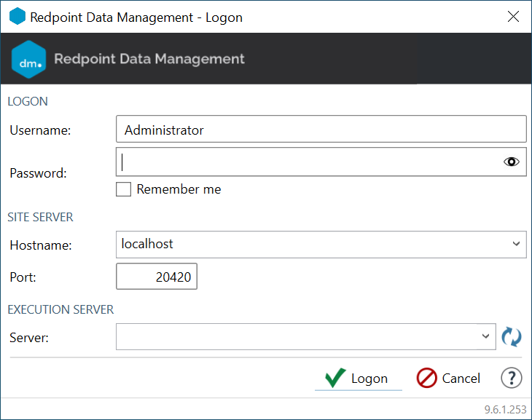Image resolution: width=532 pixels, height=420 pixels.
Task: Click the Port field showing 20420
Action: point(157,277)
